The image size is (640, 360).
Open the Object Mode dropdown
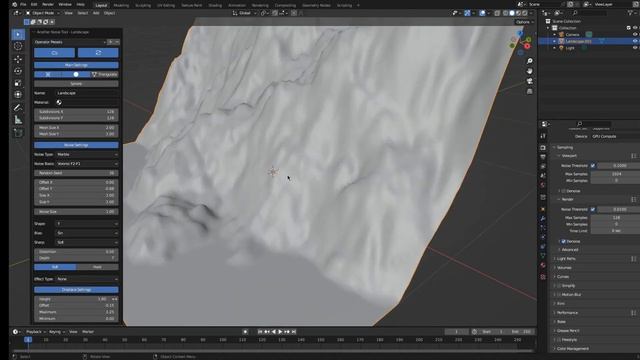coord(42,13)
